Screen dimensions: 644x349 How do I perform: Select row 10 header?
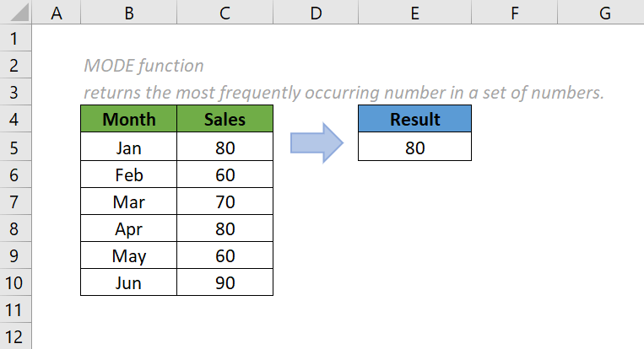tap(17, 282)
